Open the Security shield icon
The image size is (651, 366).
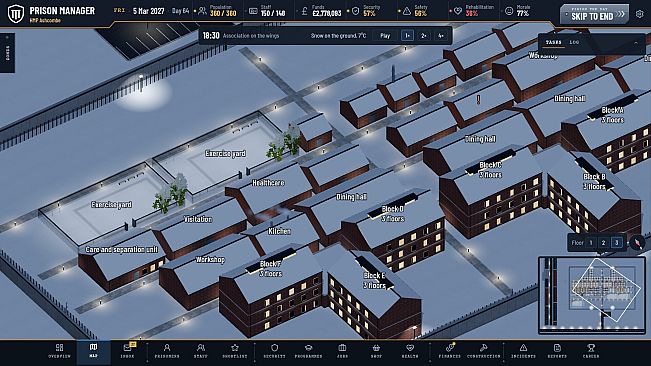tap(274, 347)
